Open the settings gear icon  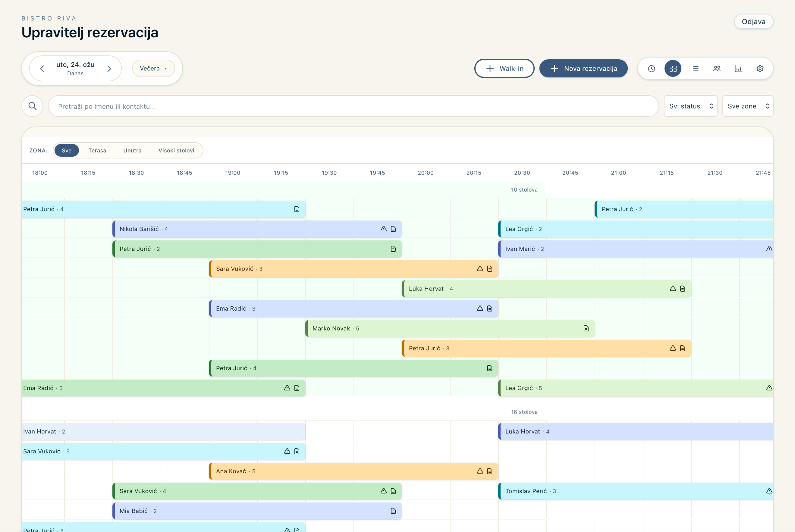[x=760, y=69]
